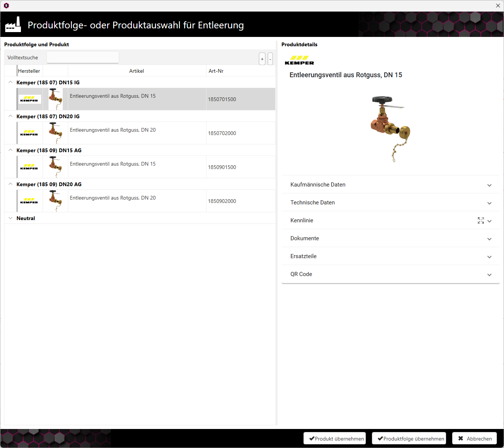Click the minus button to collapse all groups
Viewport: 504px width, 448px height.
270,59
